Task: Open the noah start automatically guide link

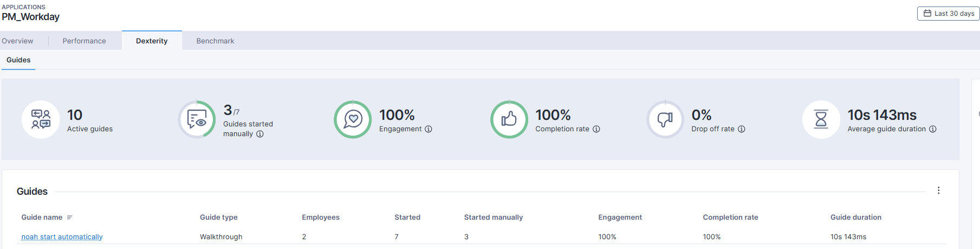Action: (x=62, y=237)
